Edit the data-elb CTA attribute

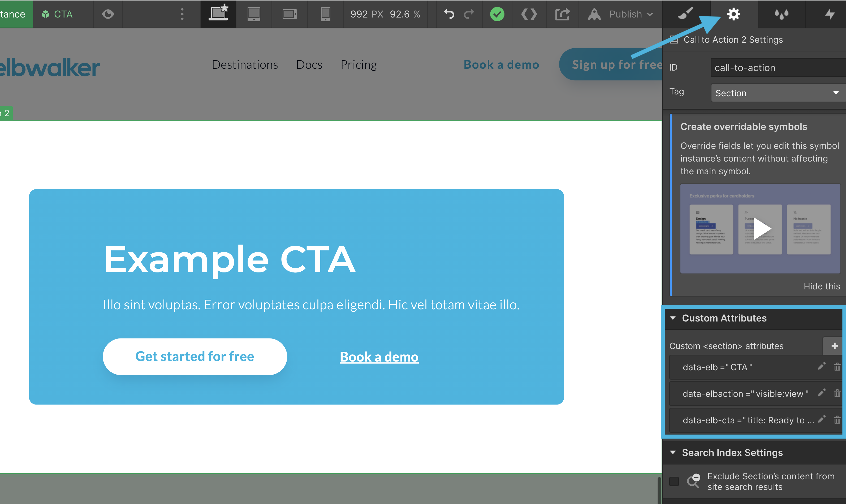(x=821, y=366)
